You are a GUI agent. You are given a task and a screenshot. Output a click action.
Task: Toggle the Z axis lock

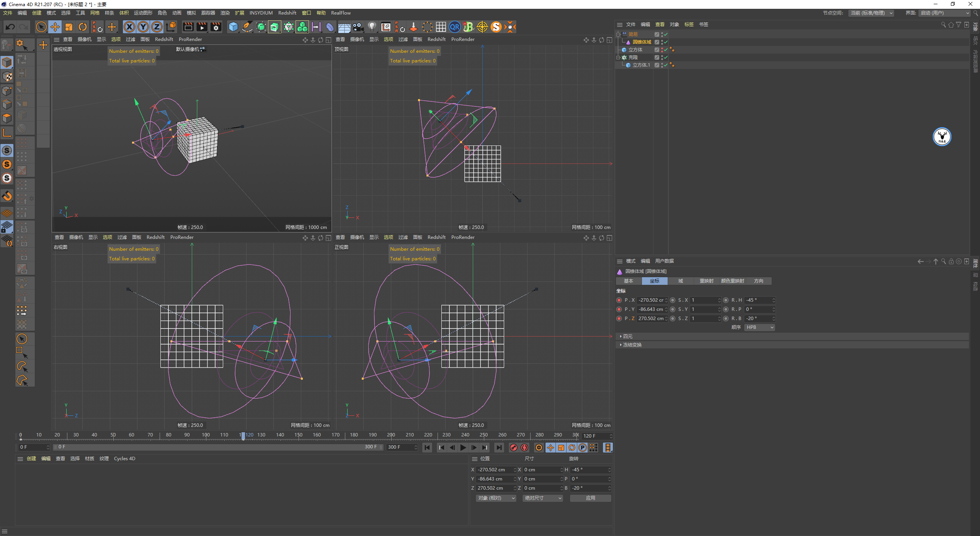point(157,27)
